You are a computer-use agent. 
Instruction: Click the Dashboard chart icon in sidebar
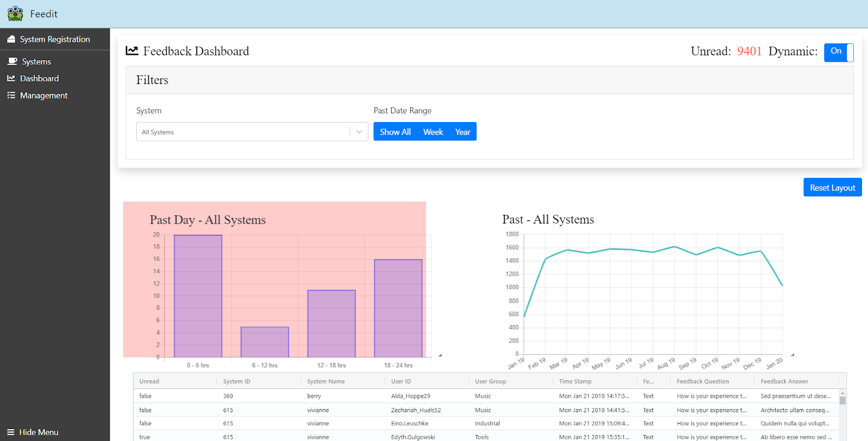click(x=11, y=78)
